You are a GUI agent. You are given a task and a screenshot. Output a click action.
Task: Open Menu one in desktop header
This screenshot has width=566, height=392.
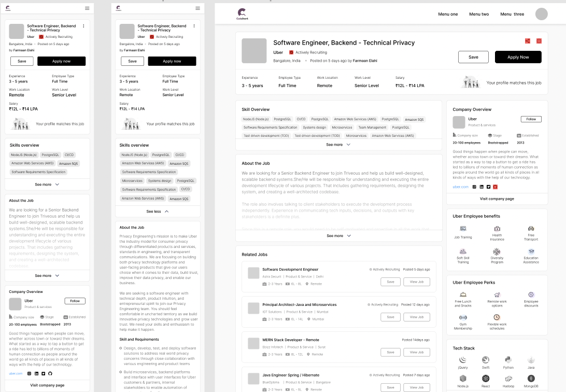click(x=448, y=14)
